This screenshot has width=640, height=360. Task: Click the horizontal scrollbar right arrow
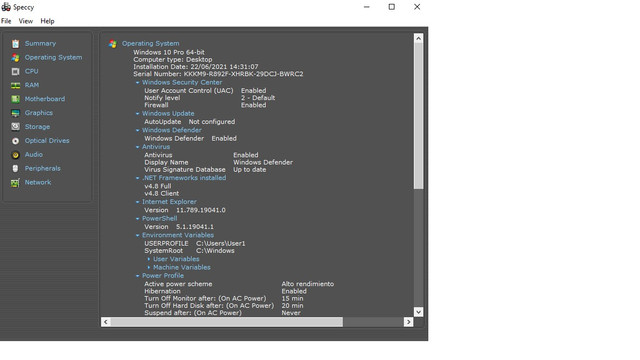click(408, 322)
